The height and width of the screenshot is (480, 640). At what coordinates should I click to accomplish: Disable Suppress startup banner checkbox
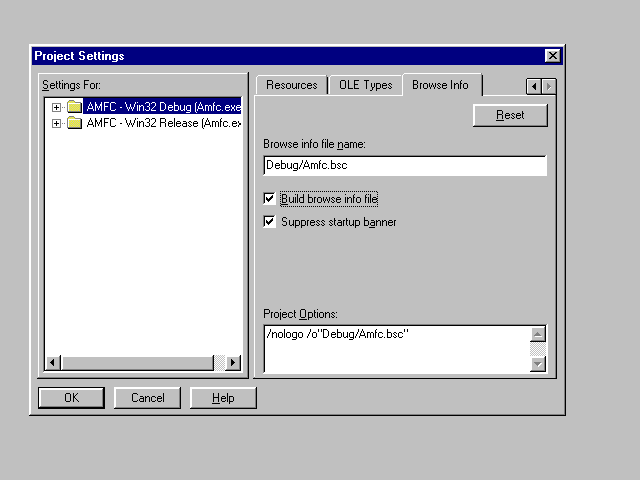[x=270, y=222]
